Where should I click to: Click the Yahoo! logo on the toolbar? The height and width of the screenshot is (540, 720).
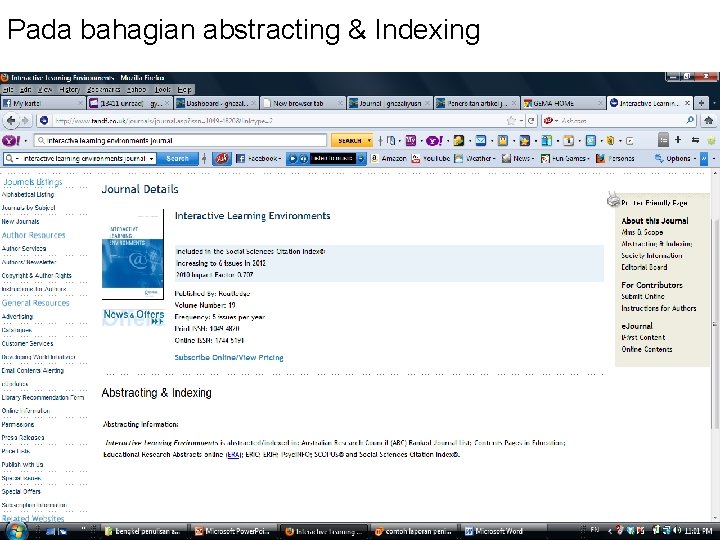11,141
